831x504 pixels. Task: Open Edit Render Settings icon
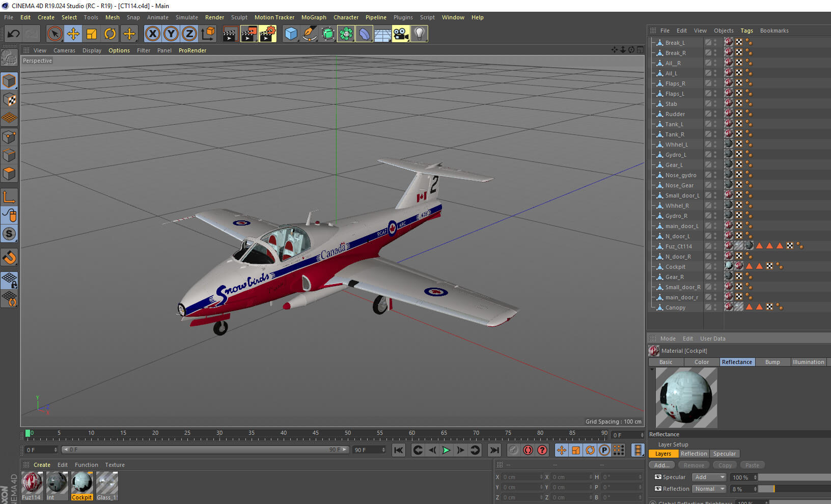coord(267,34)
